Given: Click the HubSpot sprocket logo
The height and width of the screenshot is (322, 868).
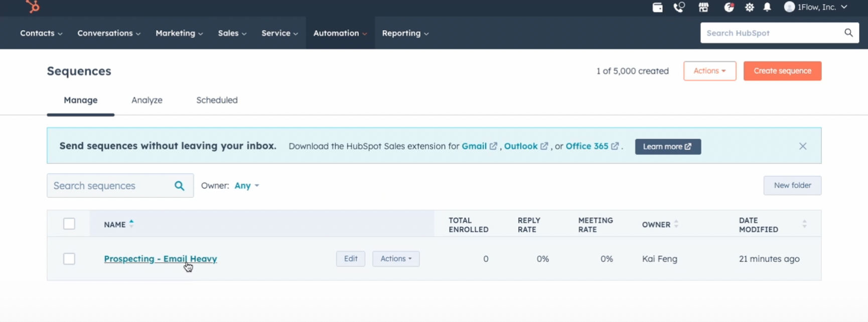Looking at the screenshot, I should pos(33,7).
